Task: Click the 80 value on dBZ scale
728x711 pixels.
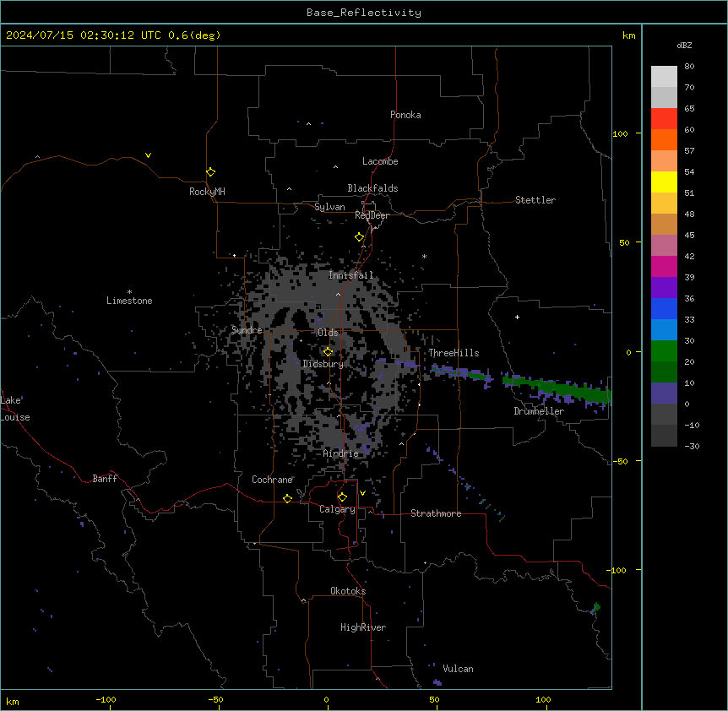Action: pos(689,67)
